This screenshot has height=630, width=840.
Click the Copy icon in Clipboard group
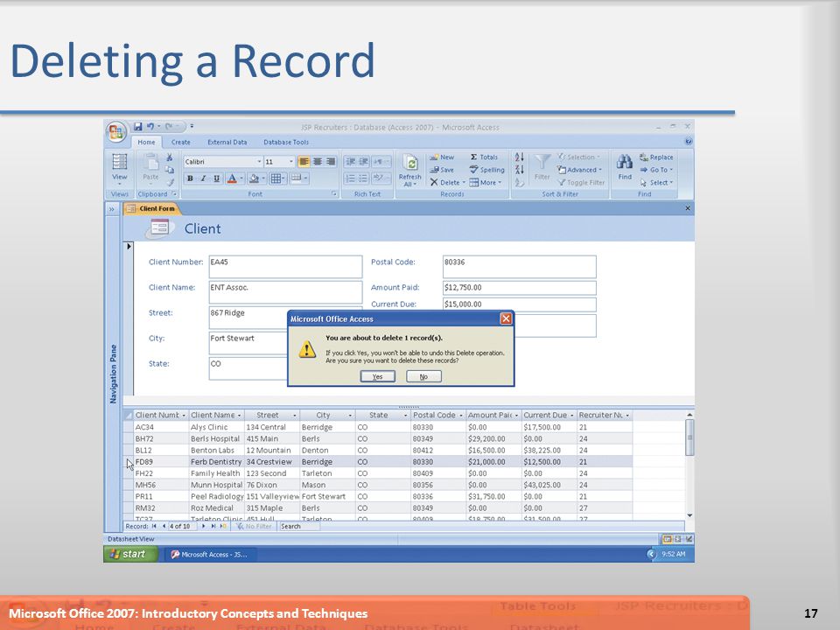click(169, 170)
